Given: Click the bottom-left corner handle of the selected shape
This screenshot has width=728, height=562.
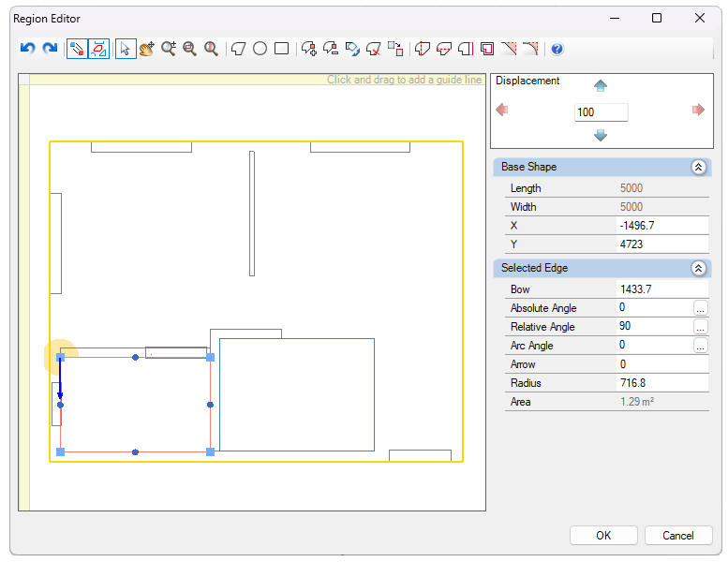Looking at the screenshot, I should 60,452.
